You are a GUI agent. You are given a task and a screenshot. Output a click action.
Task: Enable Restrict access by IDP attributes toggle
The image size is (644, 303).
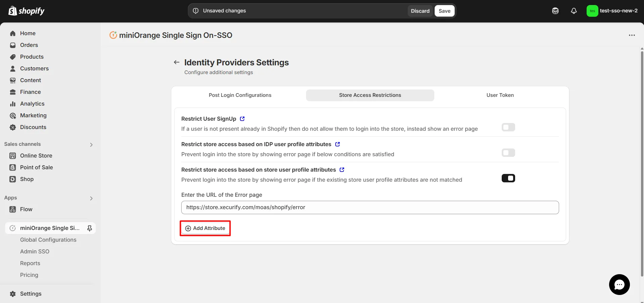click(508, 153)
